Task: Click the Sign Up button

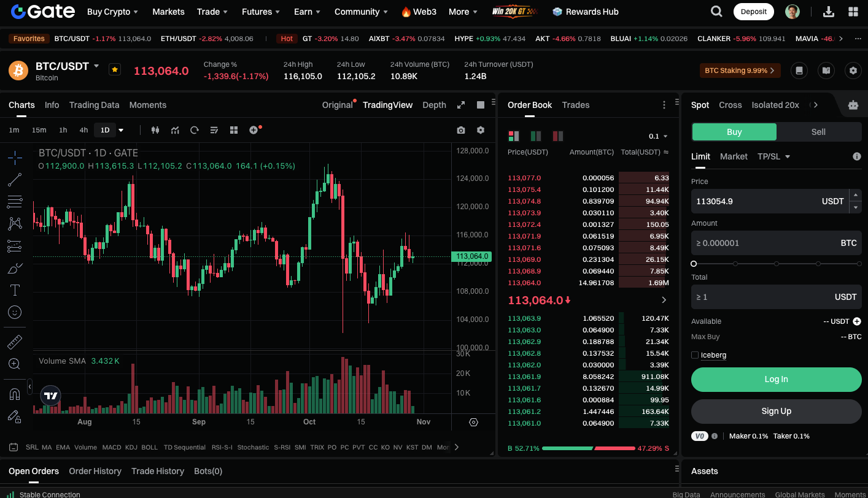Action: tap(776, 412)
